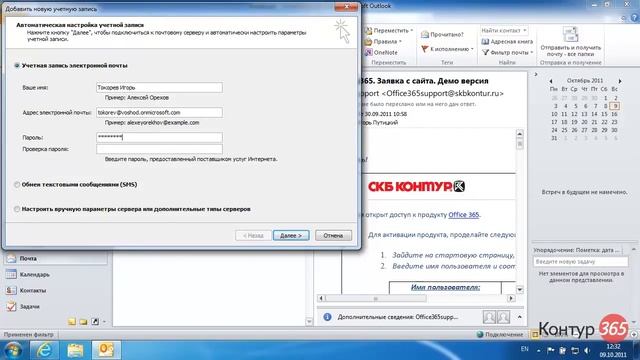Open the 'Фильтр почты' mail filter dropdown
640x360 pixels.
508,52
